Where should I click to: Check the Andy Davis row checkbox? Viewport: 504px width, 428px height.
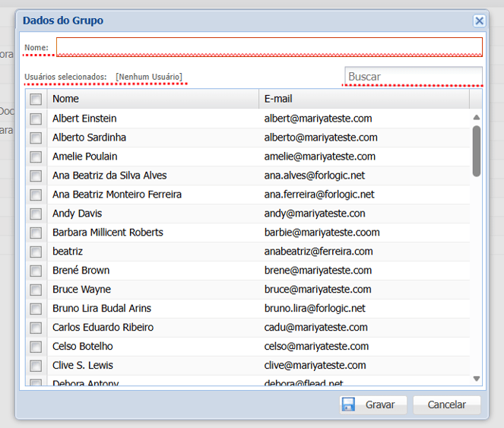(36, 214)
